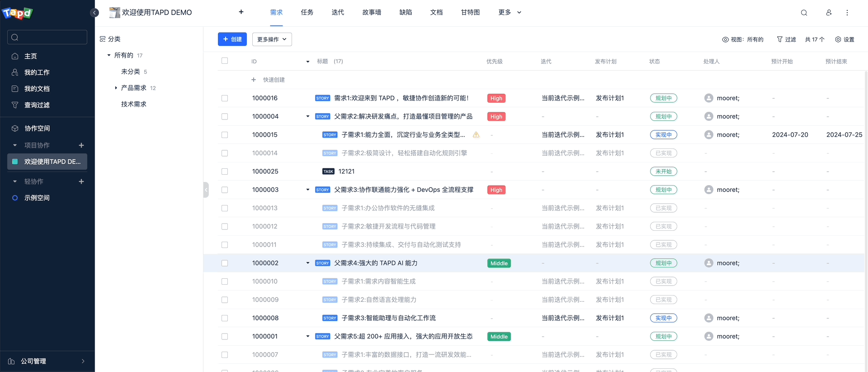This screenshot has height=372, width=868.
Task: Check the box for row 1000016
Action: tap(225, 98)
